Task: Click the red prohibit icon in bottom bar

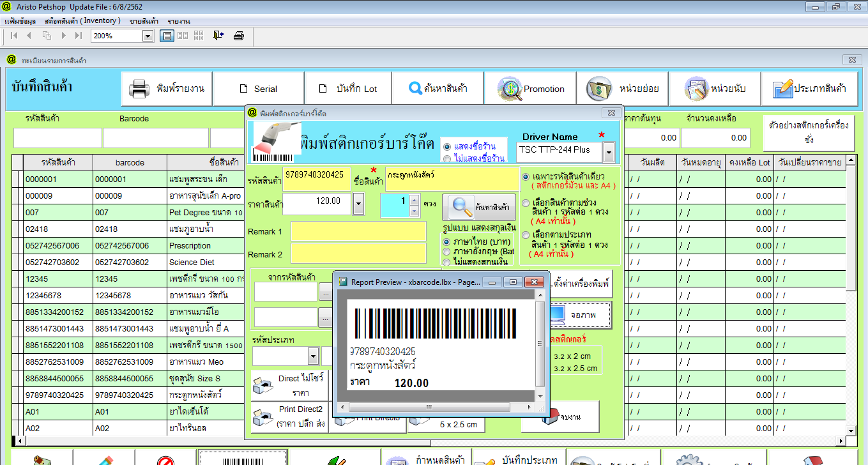Action: pos(166,458)
